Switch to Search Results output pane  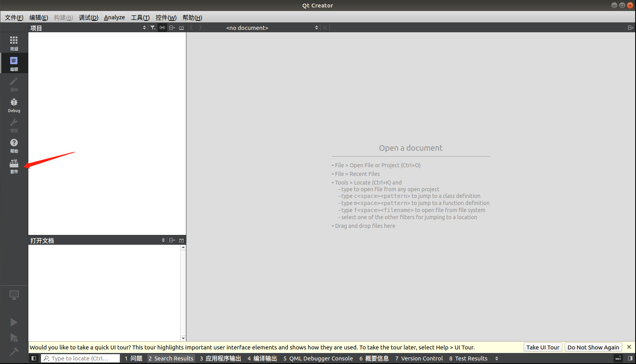pyautogui.click(x=171, y=358)
